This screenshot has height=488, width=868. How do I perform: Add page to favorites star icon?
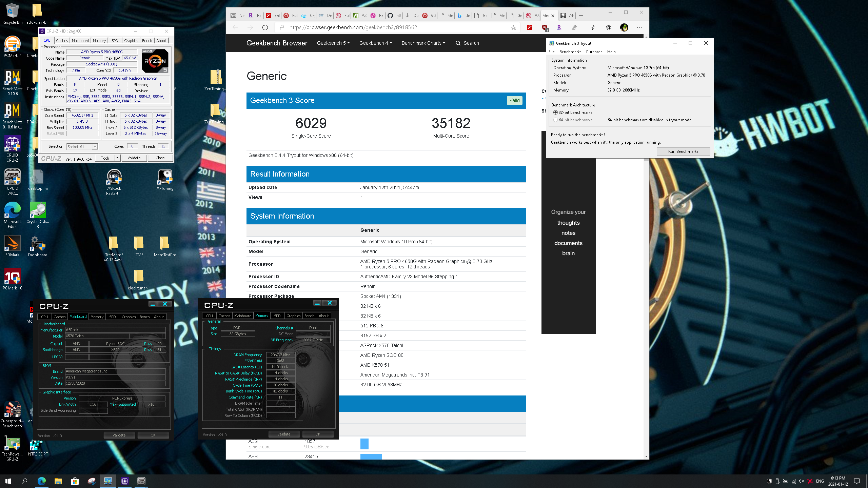coord(513,27)
